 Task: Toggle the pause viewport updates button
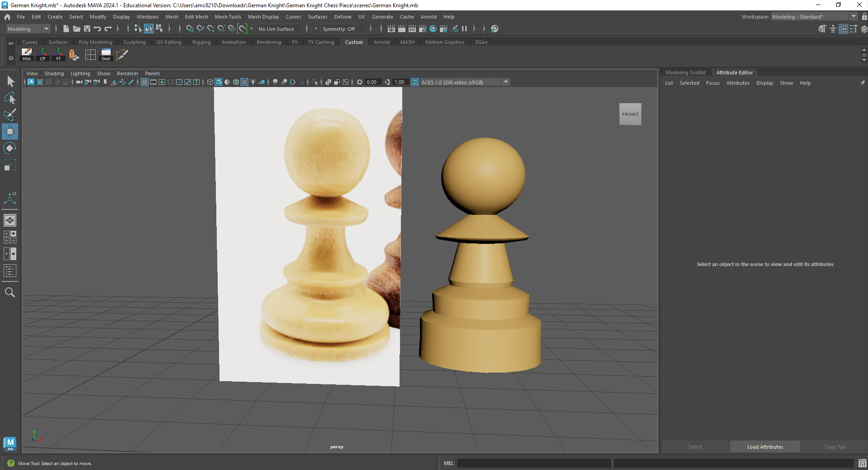tap(464, 29)
